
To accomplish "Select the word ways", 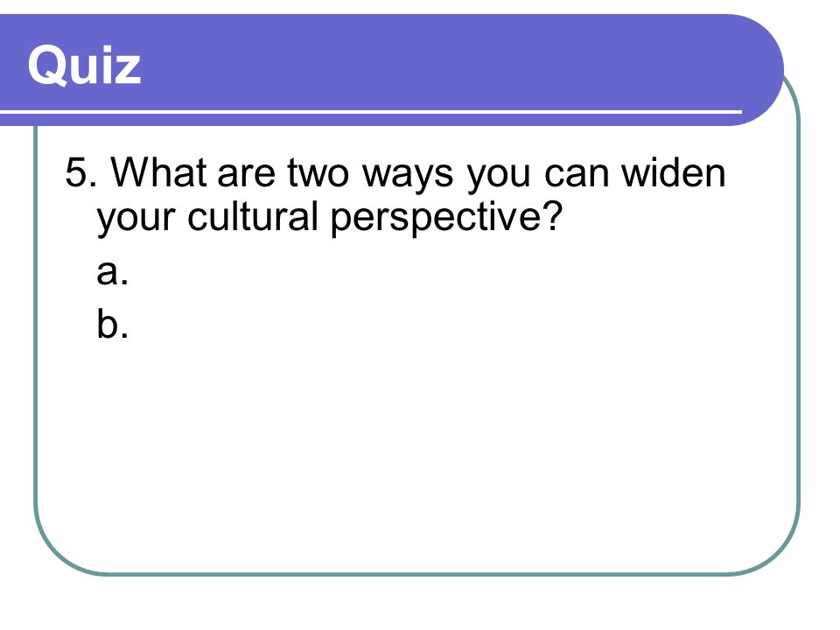I will (x=407, y=176).
